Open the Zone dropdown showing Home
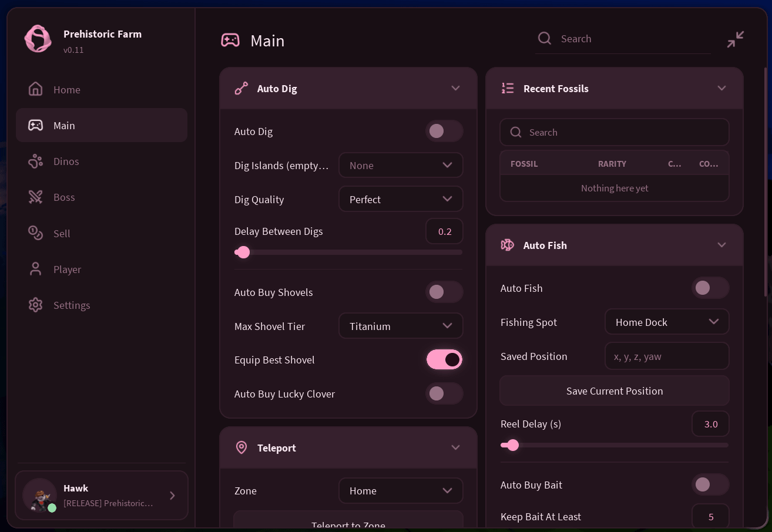The height and width of the screenshot is (532, 772). pos(401,490)
